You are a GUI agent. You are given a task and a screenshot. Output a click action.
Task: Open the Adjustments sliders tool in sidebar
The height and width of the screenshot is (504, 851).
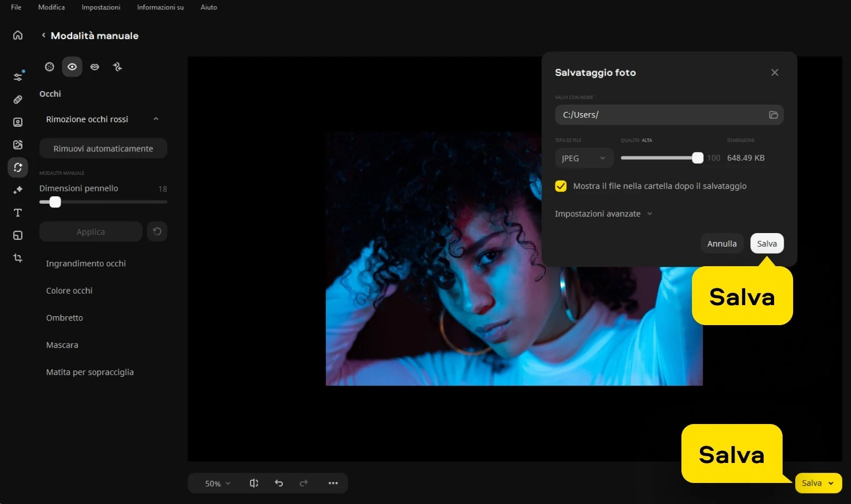click(x=18, y=77)
